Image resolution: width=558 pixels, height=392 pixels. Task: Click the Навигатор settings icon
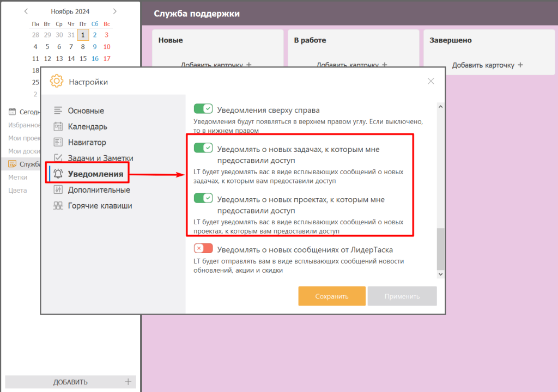(x=58, y=142)
